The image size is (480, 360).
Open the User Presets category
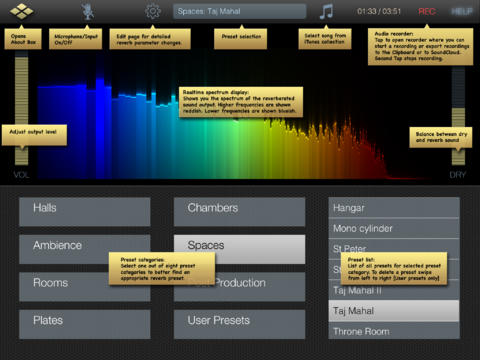tap(239, 324)
